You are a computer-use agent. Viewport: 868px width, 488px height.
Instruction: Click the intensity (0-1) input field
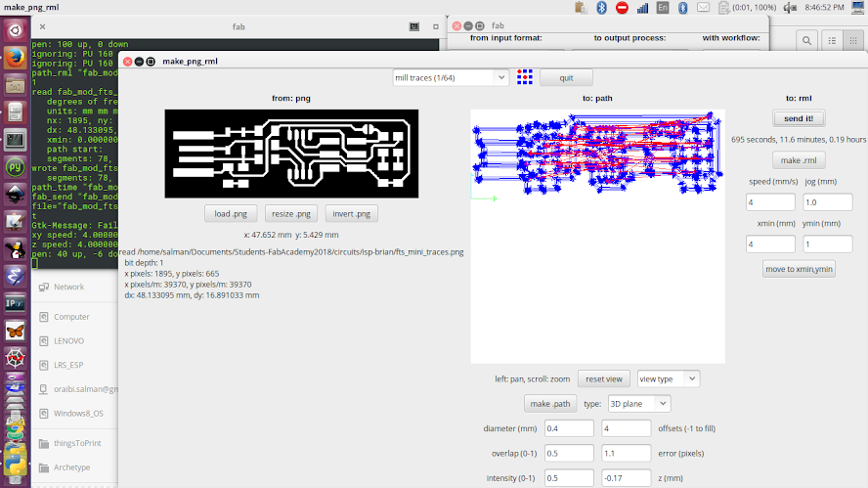(569, 478)
